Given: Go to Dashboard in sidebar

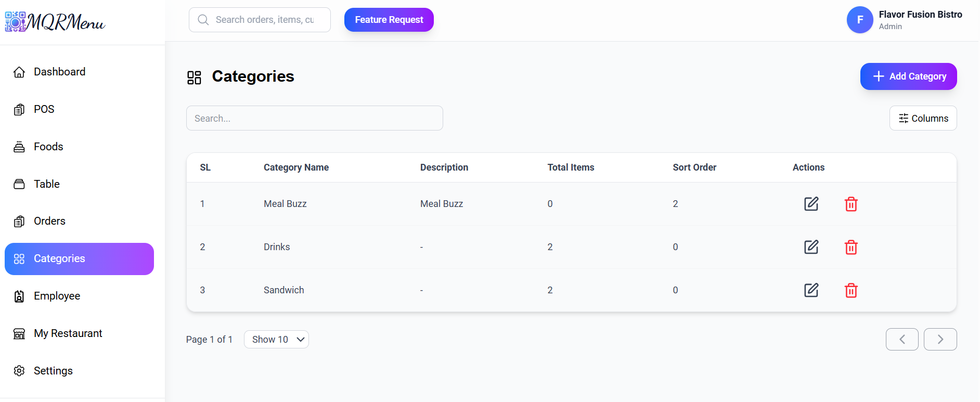Looking at the screenshot, I should (x=59, y=72).
